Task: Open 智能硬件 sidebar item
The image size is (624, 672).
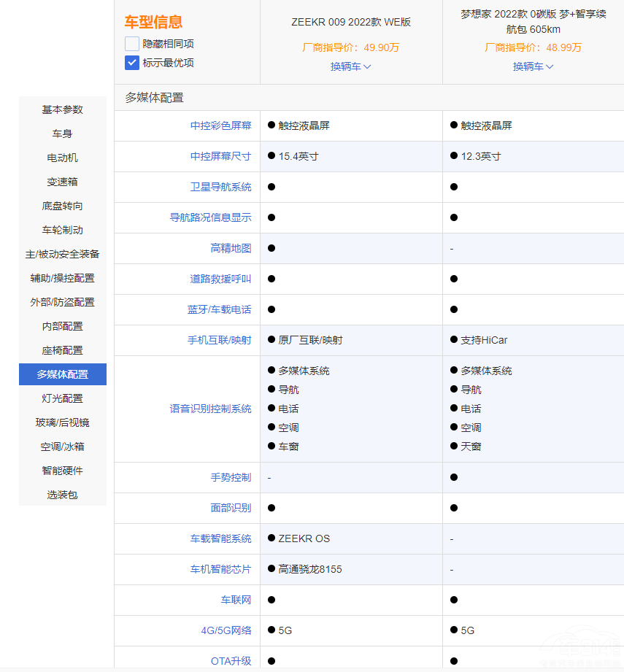Action: pos(63,471)
